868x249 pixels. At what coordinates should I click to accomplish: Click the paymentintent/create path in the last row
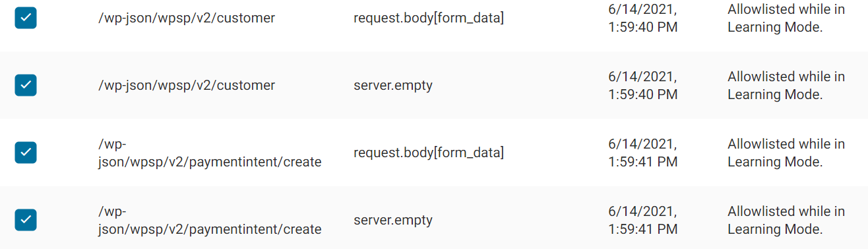[x=210, y=220]
